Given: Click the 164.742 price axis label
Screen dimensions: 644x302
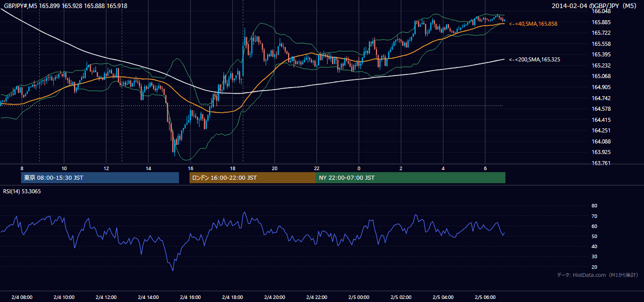Looking at the screenshot, I should coord(601,98).
